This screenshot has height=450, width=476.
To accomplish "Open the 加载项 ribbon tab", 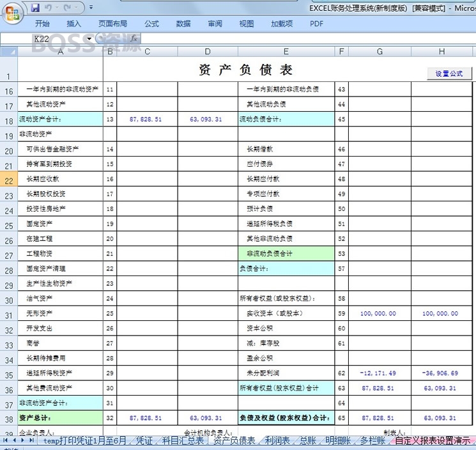I will (x=282, y=24).
